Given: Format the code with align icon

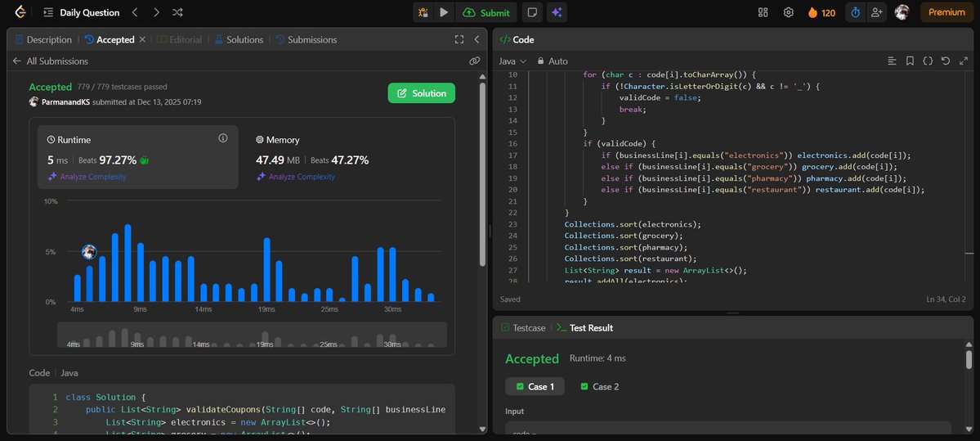Looking at the screenshot, I should click(892, 61).
